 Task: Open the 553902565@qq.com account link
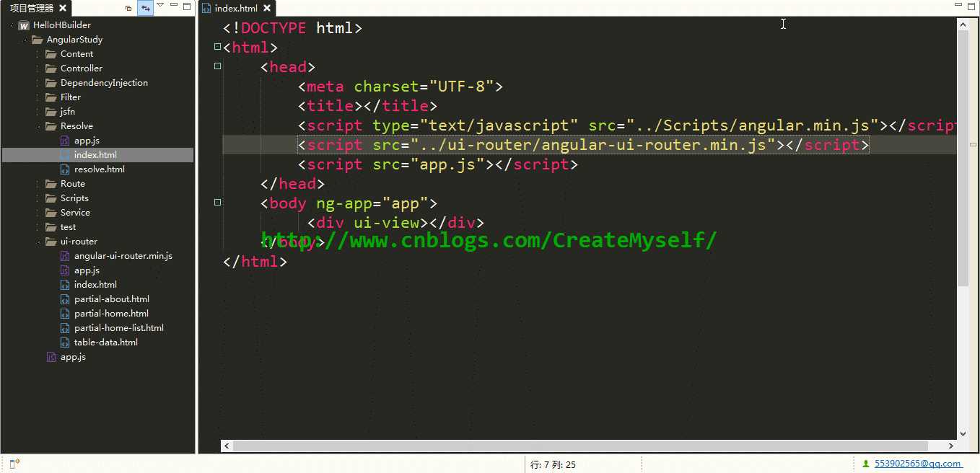(x=918, y=464)
